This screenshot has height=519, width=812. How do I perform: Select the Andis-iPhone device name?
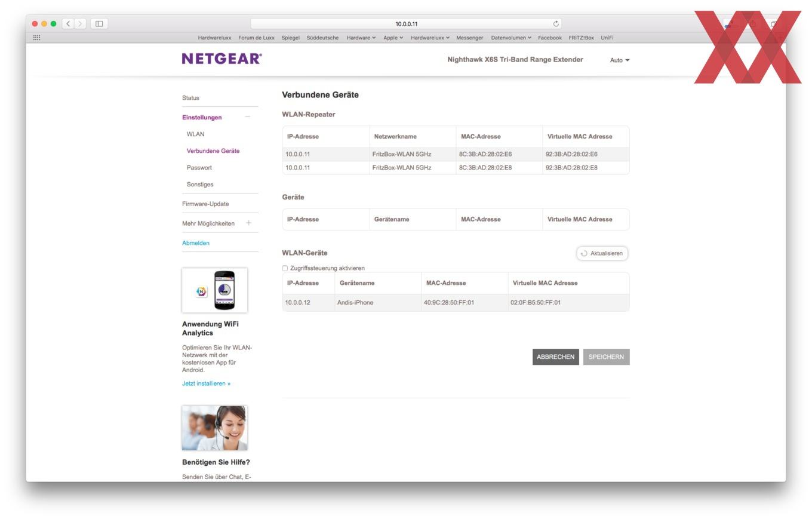(355, 302)
